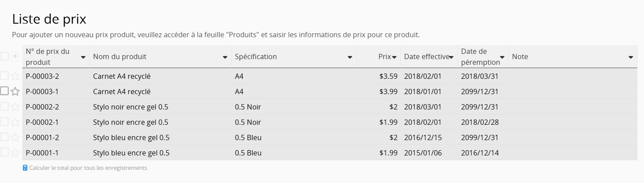Select the 2016/12/14 expiry date cell
This screenshot has width=644, height=183.
click(x=480, y=153)
